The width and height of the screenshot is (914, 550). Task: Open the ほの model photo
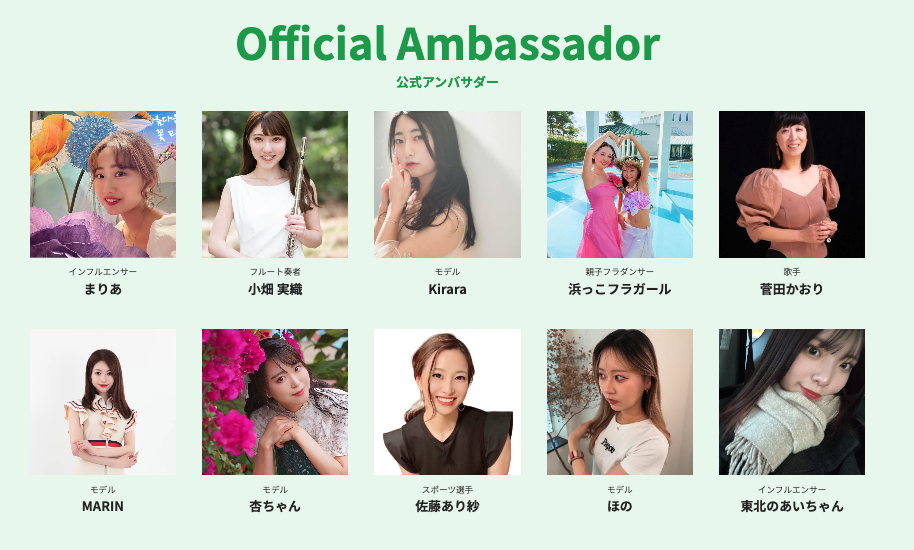pos(620,402)
